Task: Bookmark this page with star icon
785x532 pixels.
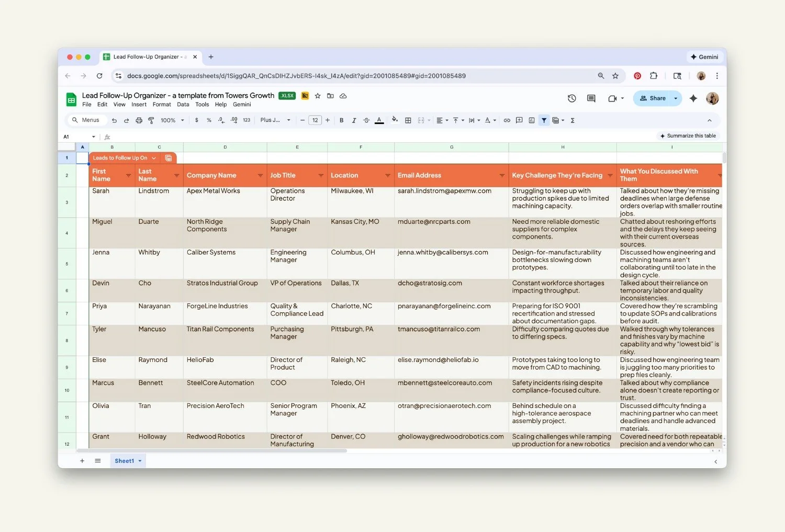Action: coord(615,76)
